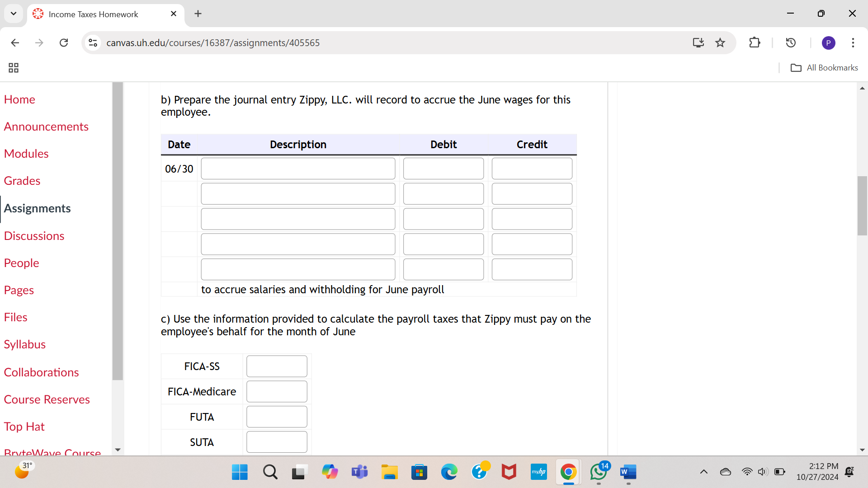Screen dimensions: 868x488
Task: Click the first Description field for 06/30
Action: click(x=298, y=169)
